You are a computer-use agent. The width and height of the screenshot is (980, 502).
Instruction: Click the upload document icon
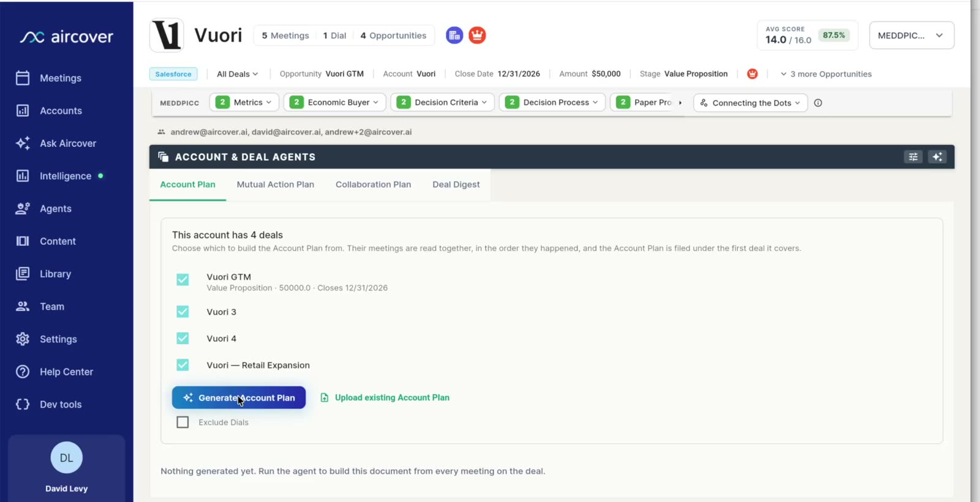pyautogui.click(x=325, y=398)
